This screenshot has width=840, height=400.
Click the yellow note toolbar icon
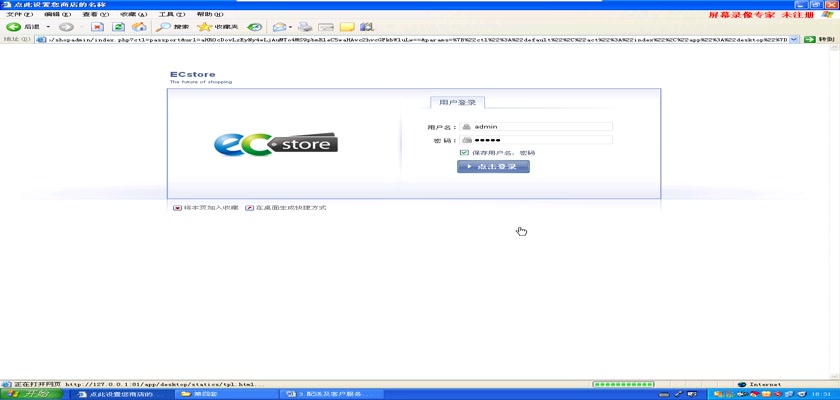pyautogui.click(x=347, y=27)
